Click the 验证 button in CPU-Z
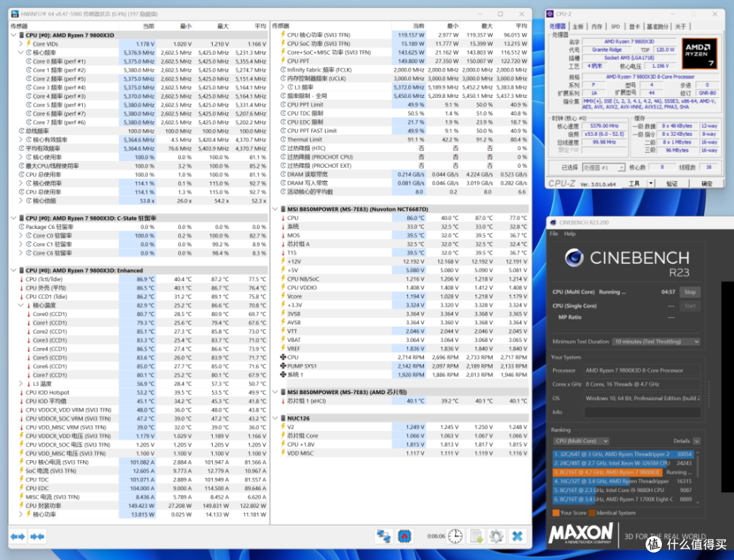Image resolution: width=734 pixels, height=560 pixels. click(x=672, y=183)
